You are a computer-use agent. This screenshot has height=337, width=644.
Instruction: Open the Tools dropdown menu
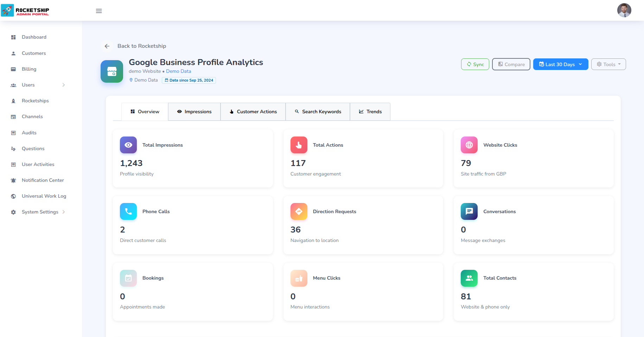tap(608, 64)
